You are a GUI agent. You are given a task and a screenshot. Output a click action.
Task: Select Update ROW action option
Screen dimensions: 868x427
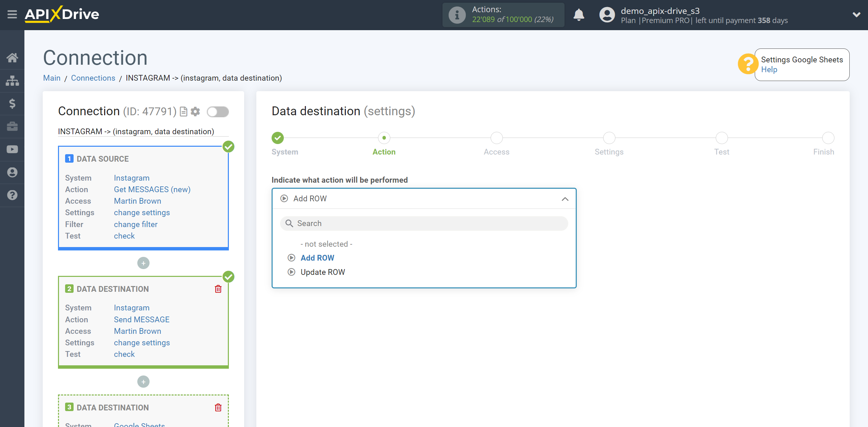(323, 271)
